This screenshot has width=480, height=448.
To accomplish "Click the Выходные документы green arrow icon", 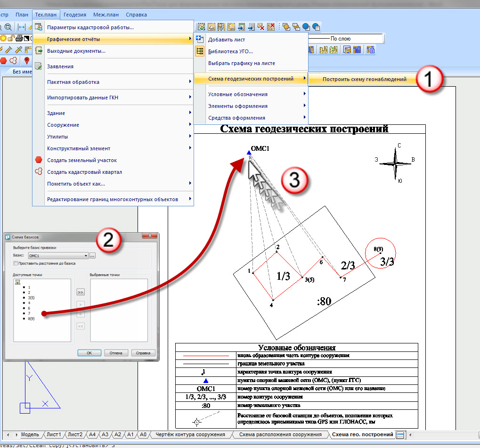I will (39, 50).
